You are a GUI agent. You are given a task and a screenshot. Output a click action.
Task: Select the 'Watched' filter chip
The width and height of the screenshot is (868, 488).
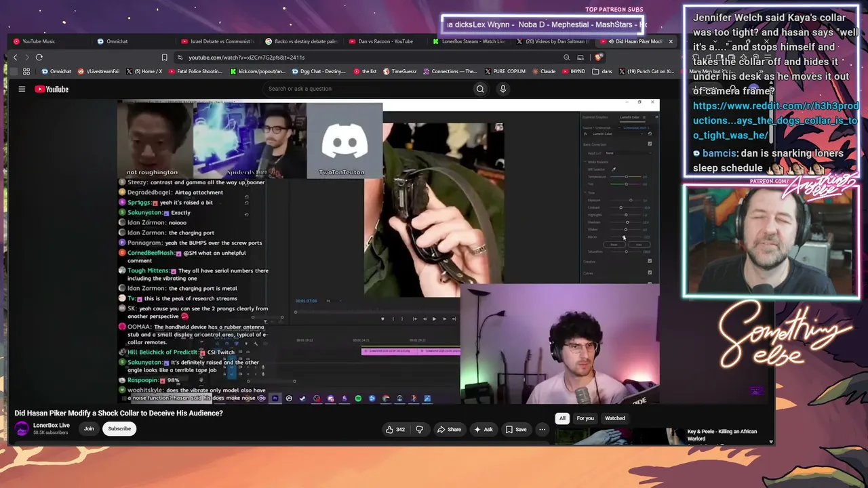[x=615, y=418]
